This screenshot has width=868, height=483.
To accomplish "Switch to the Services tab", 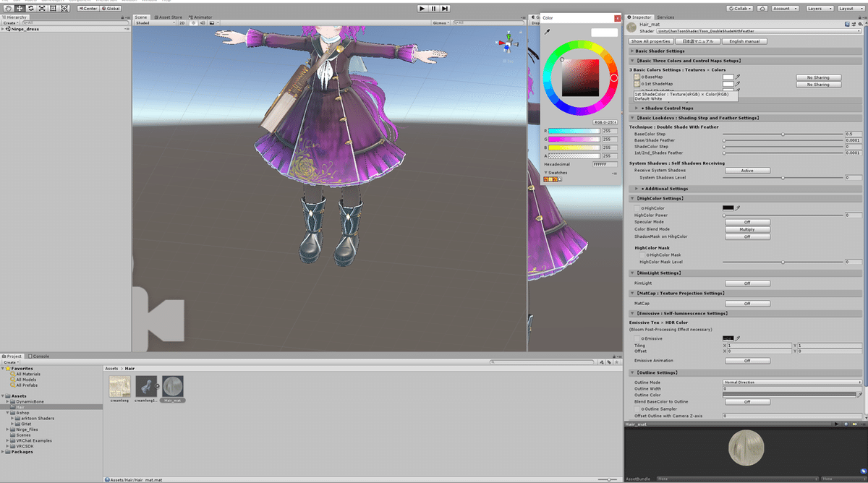I will coord(665,17).
